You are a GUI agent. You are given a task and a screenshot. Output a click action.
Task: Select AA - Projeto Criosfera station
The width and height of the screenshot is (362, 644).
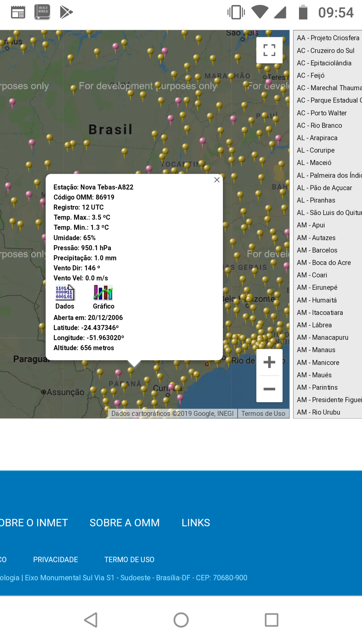click(x=328, y=38)
